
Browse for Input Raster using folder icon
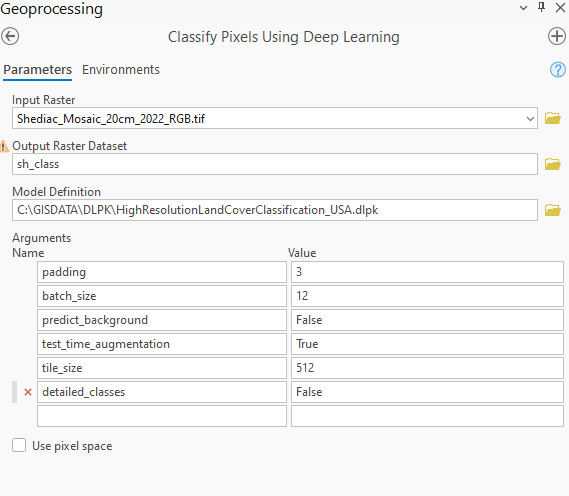coord(553,118)
